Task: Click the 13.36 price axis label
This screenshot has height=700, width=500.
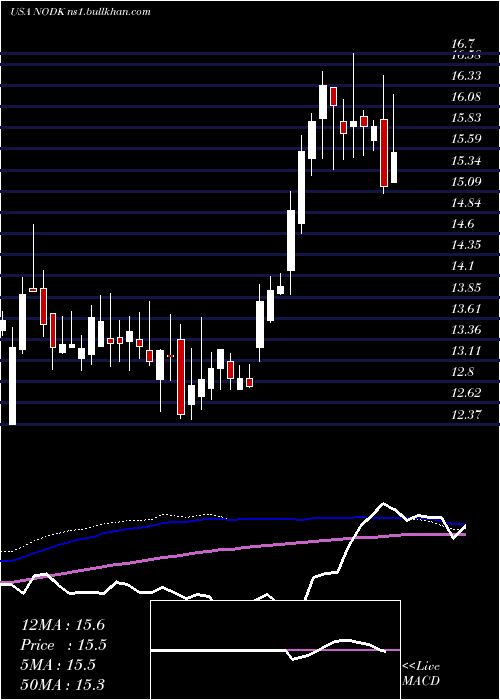Action: click(x=466, y=330)
